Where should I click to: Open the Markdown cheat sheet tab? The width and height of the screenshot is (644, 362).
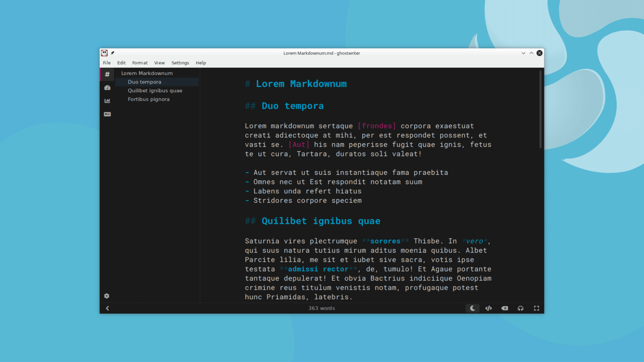[107, 114]
